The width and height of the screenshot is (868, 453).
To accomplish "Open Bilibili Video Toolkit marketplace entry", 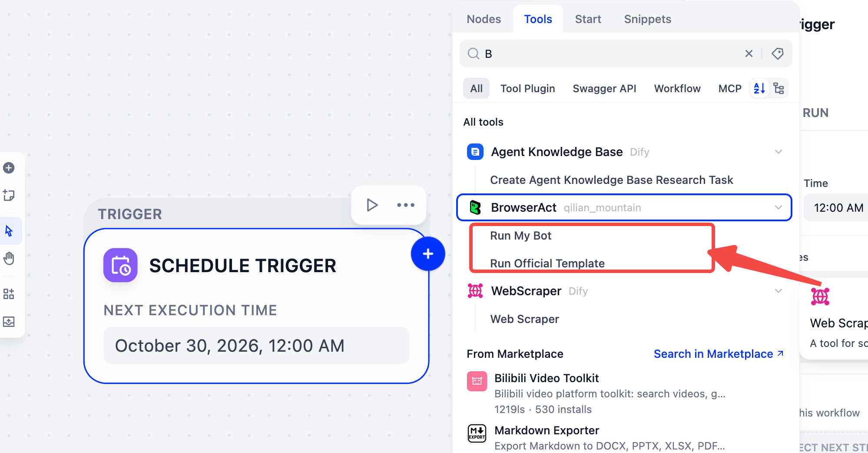I will pyautogui.click(x=626, y=393).
